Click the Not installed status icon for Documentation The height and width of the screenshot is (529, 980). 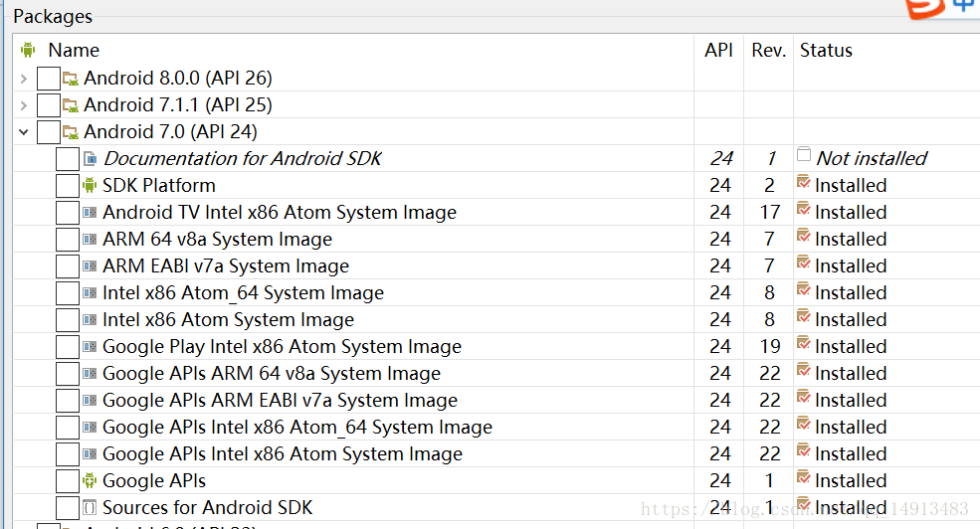[804, 154]
